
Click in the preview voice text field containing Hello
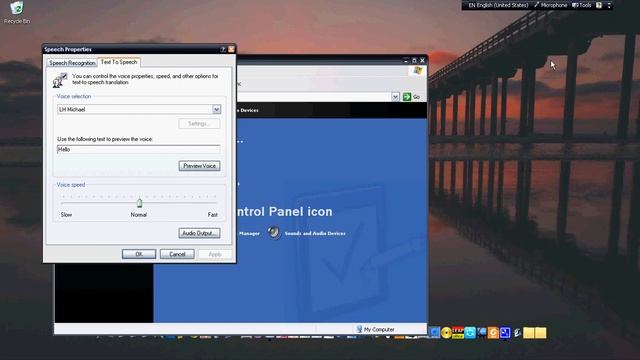139,149
